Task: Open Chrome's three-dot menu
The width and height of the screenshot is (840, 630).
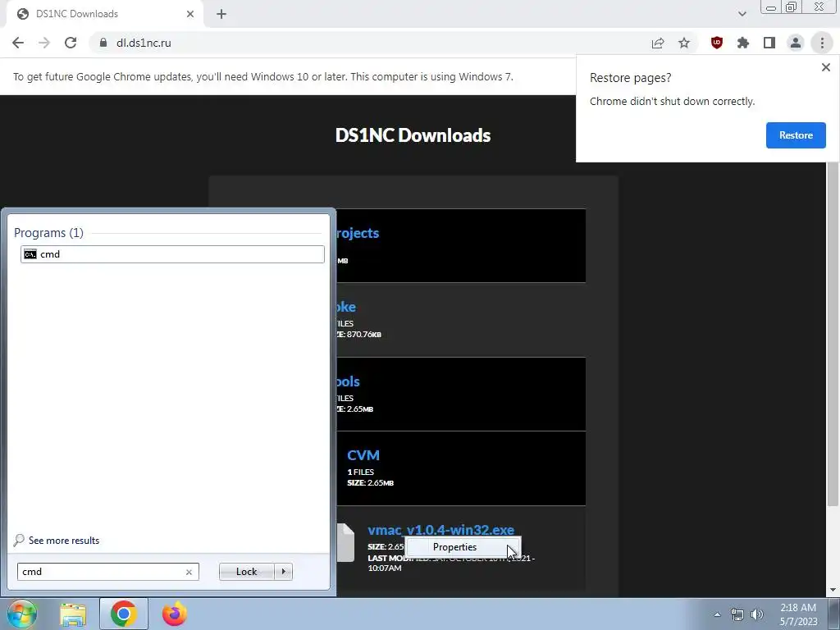Action: click(x=822, y=43)
